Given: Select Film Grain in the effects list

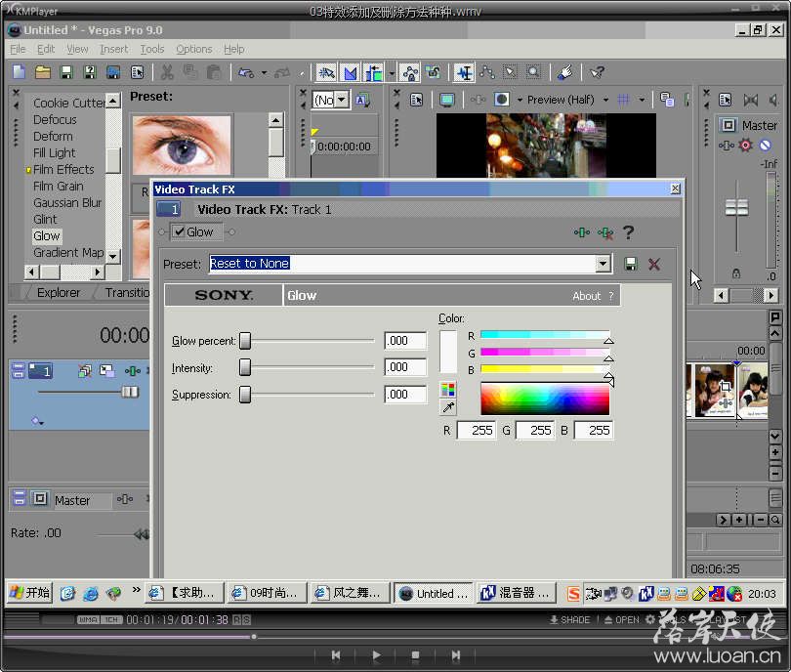Looking at the screenshot, I should tap(58, 187).
